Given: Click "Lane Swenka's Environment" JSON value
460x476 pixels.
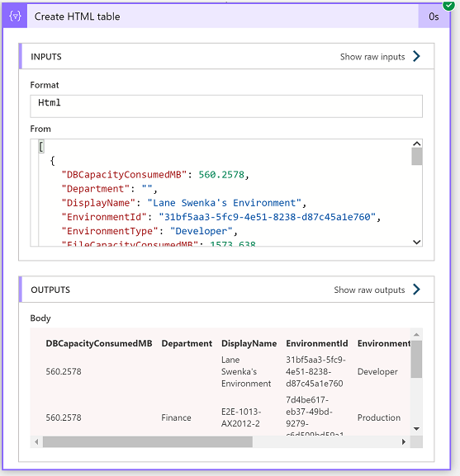Looking at the screenshot, I should coord(225,203).
